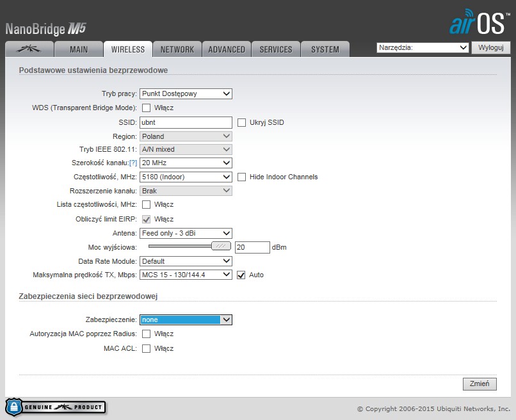516x420 pixels.
Task: Open the Narzędzia tools dropdown
Action: pos(423,47)
